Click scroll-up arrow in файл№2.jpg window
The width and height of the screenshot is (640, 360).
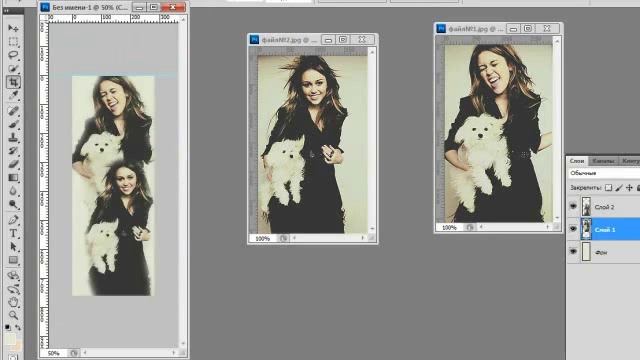[372, 52]
